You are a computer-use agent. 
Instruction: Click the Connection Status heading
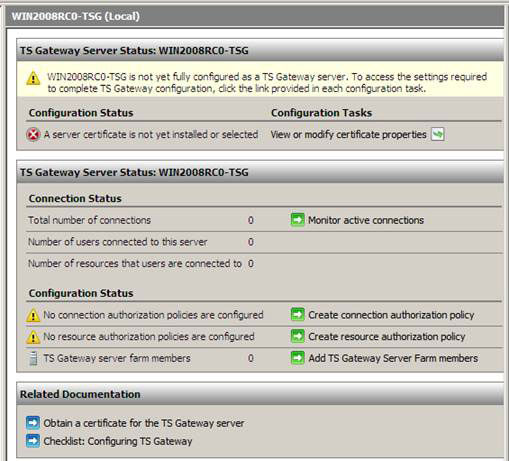75,198
